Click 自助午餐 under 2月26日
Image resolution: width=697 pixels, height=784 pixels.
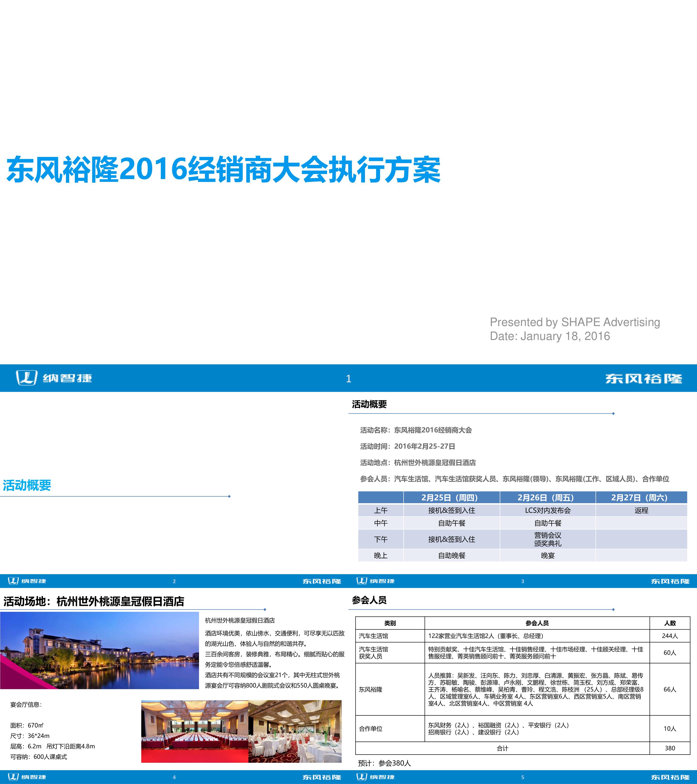548,523
